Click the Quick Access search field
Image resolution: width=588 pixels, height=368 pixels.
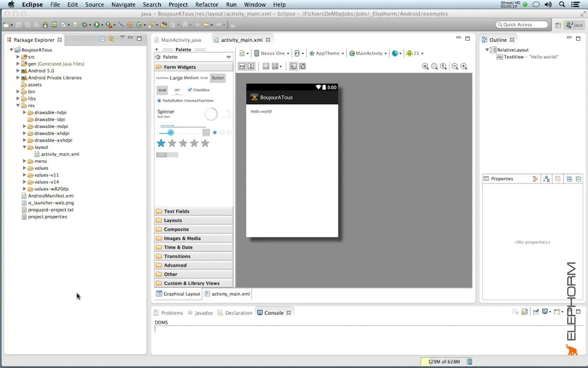coord(522,24)
